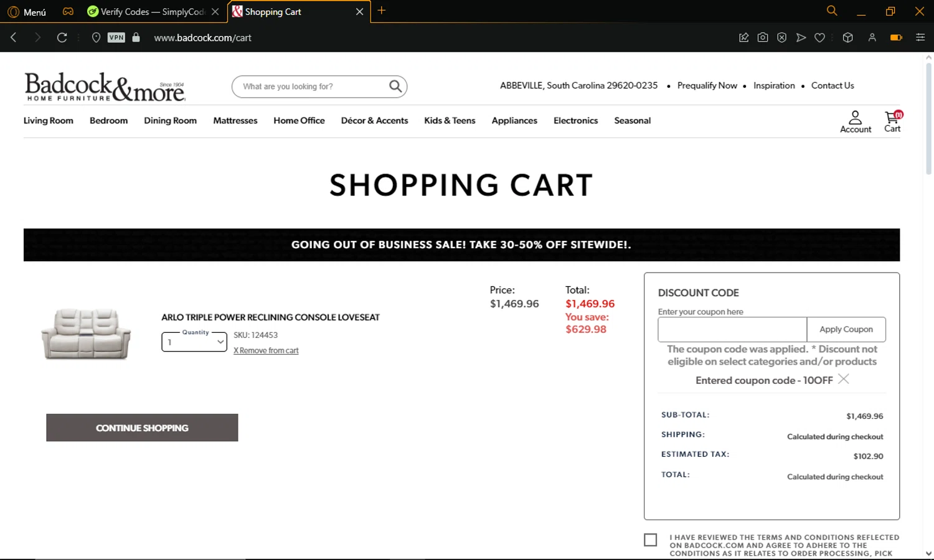Open the Dining Room menu
Image resolution: width=934 pixels, height=560 pixels.
(x=170, y=121)
